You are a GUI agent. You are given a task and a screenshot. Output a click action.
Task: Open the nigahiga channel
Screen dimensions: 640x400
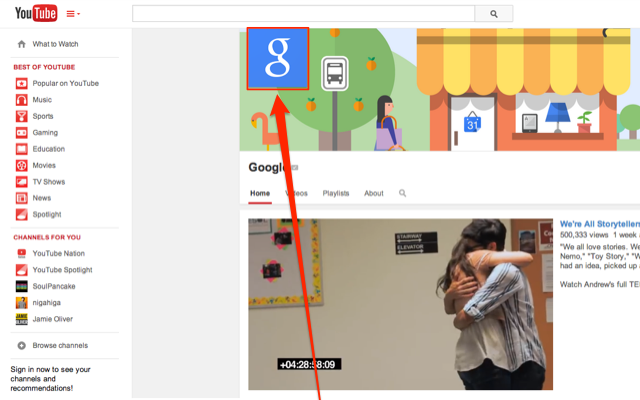47,302
